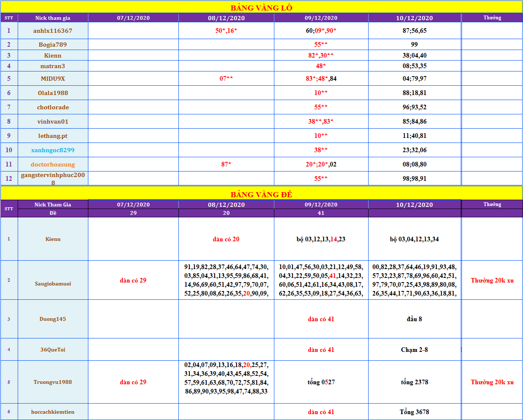Click the 07** cell in MIDU9X's row
This screenshot has width=523, height=420.
click(x=226, y=79)
